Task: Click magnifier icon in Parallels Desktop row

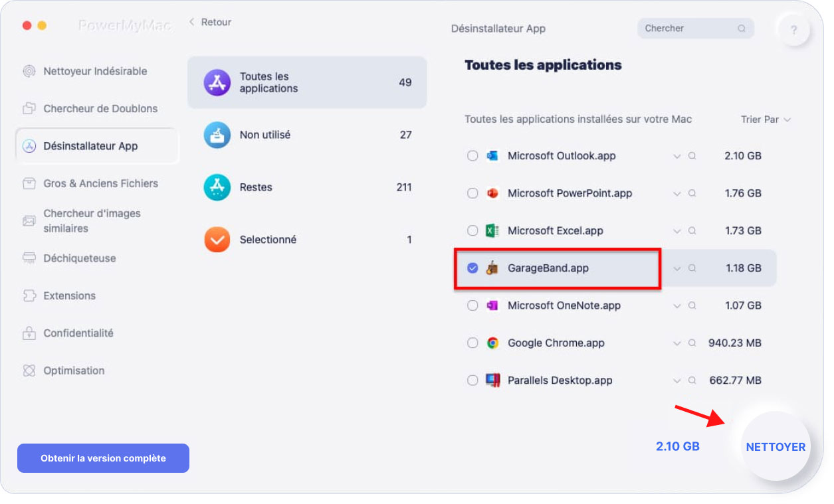Action: pyautogui.click(x=692, y=380)
